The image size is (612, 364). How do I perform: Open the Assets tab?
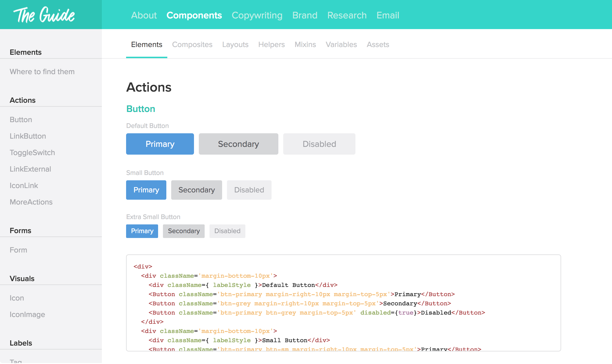pos(378,45)
